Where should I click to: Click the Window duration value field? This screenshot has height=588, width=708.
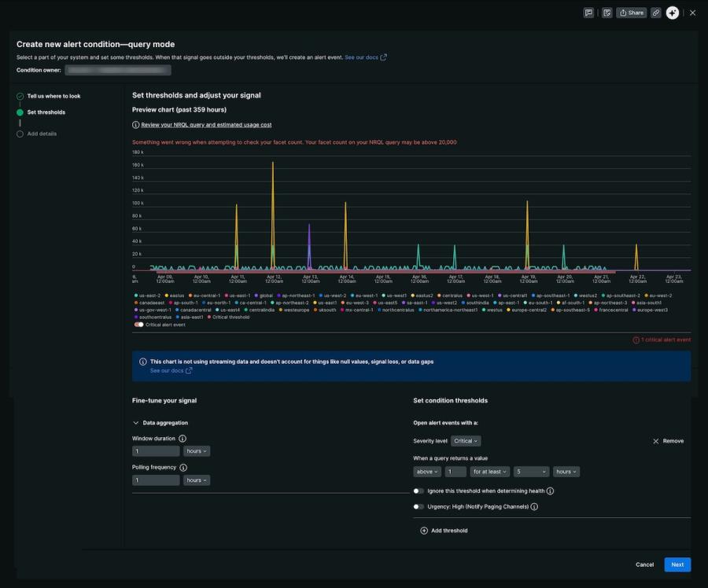click(x=156, y=451)
